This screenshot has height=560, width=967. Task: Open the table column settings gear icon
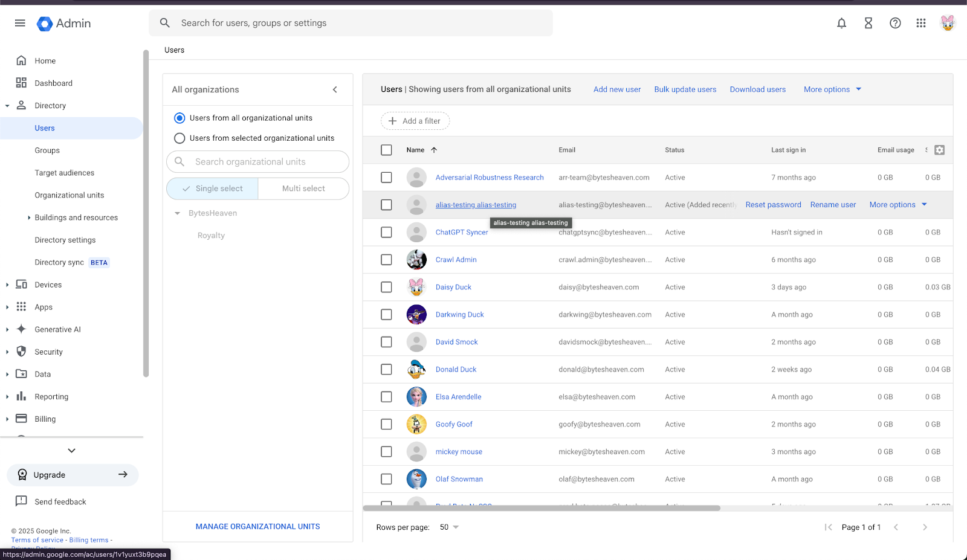click(939, 150)
